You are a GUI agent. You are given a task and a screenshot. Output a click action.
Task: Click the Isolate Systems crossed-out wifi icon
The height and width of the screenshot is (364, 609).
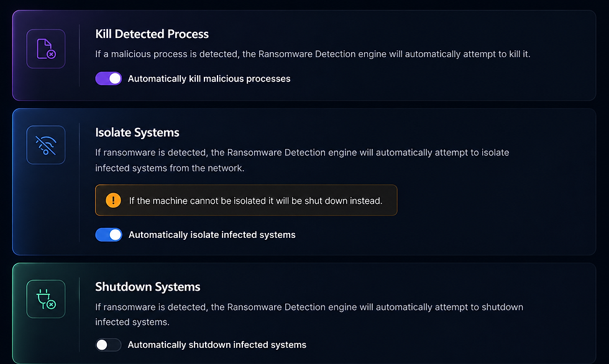(46, 145)
